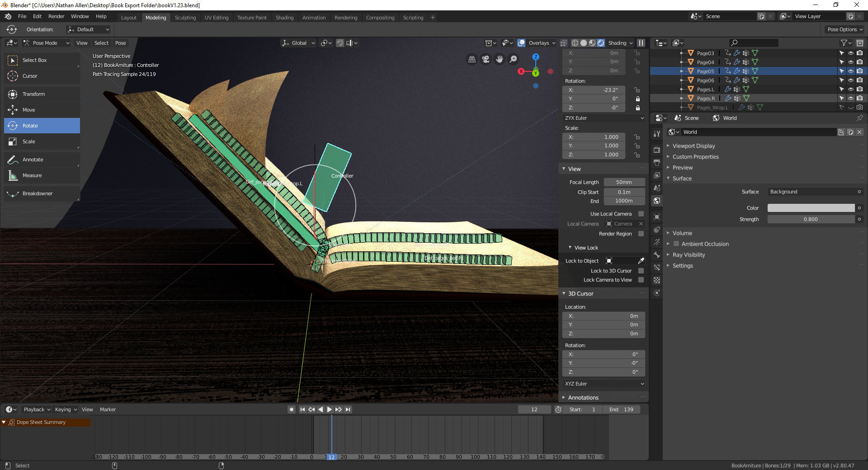This screenshot has width=868, height=470.
Task: Open the Output properties tab
Action: 657,162
